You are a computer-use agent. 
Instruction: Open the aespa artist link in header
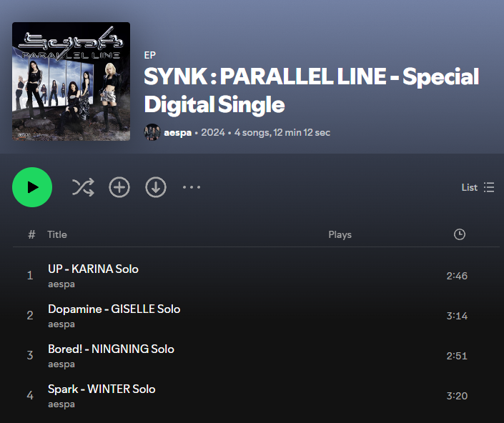pyautogui.click(x=177, y=133)
